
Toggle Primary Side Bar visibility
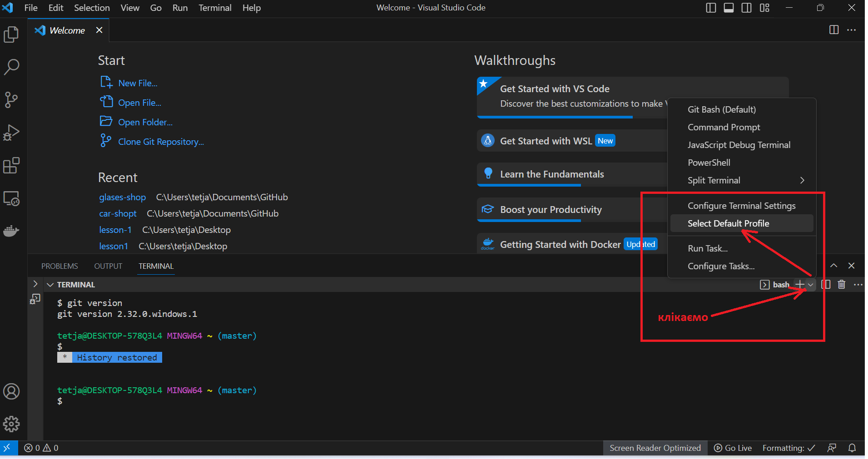click(x=711, y=8)
